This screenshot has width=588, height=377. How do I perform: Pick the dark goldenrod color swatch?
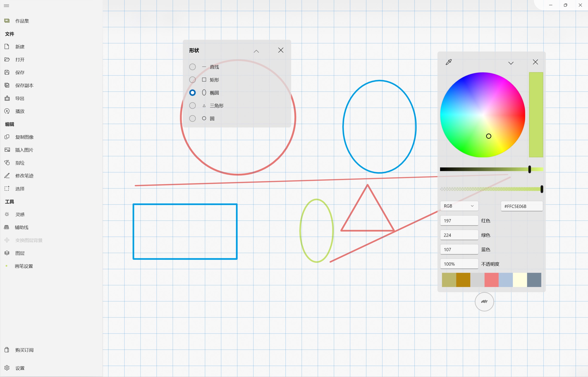coord(463,280)
